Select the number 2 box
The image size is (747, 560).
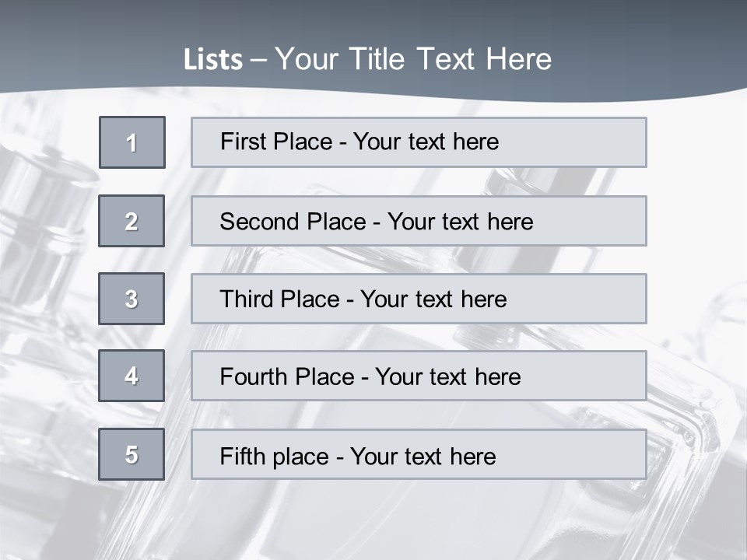click(x=132, y=221)
